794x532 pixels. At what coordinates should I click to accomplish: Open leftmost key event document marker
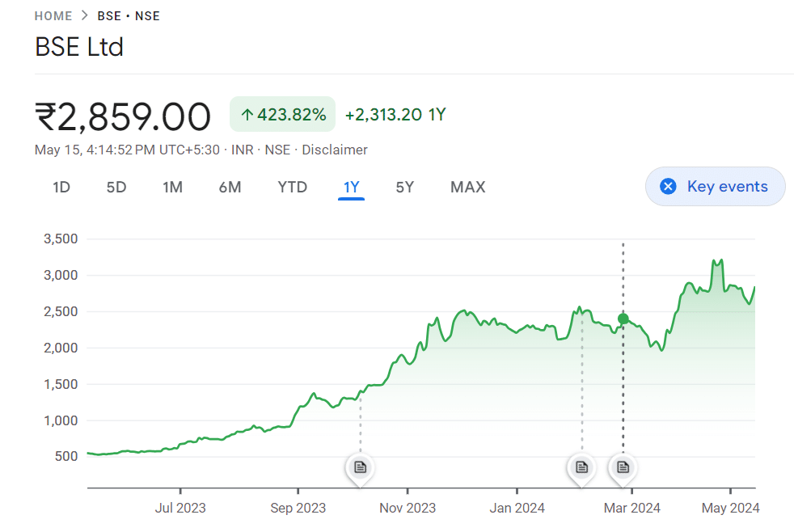click(x=361, y=467)
